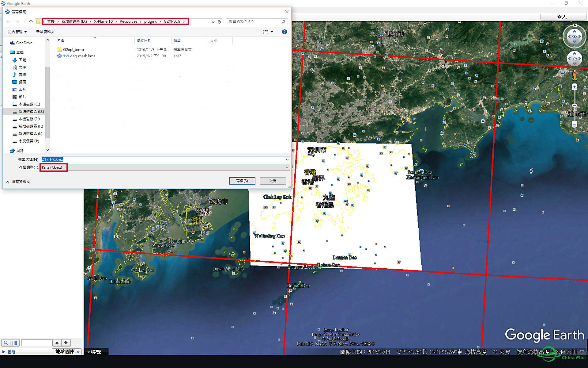Click the 新增資料夾 button
The image size is (588, 368).
tap(45, 32)
